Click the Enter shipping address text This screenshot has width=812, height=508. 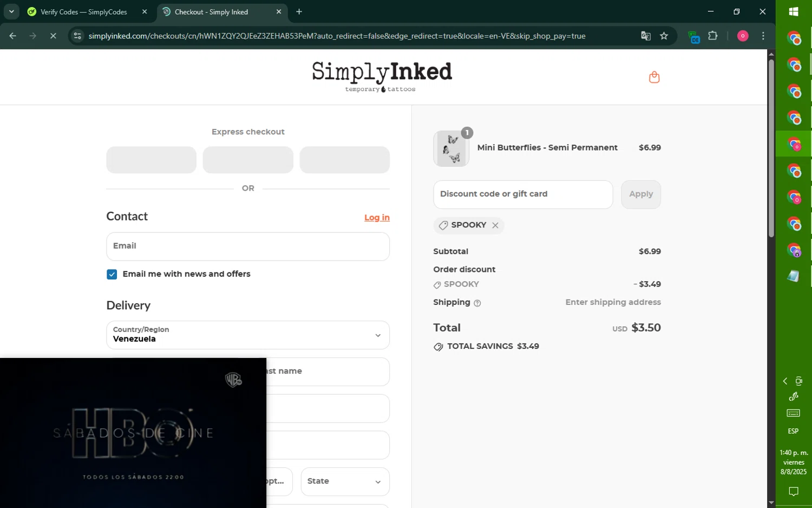click(x=613, y=302)
